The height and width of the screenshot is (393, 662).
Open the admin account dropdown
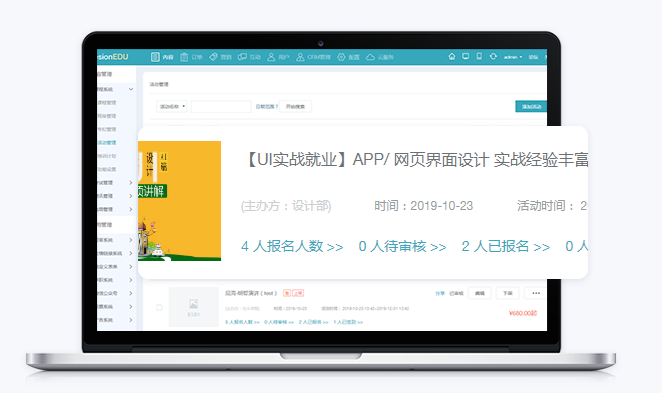(513, 57)
